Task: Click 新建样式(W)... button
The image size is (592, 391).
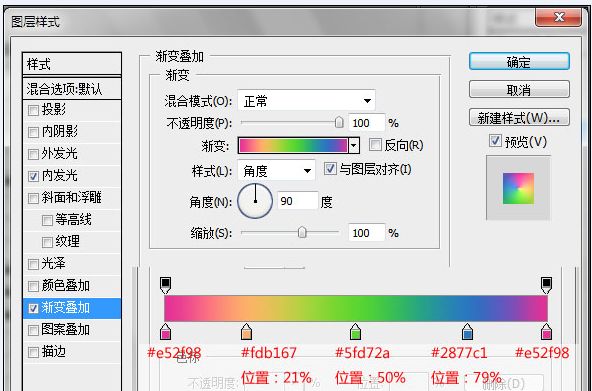Action: [x=519, y=118]
